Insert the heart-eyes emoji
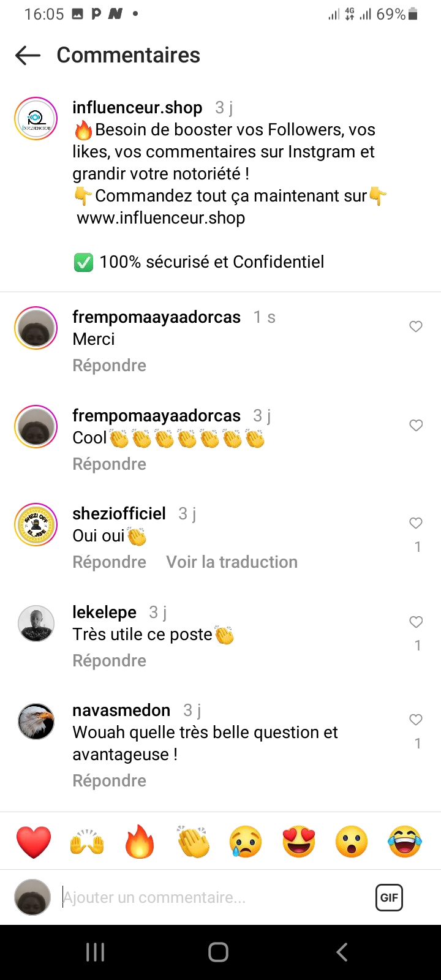The height and width of the screenshot is (980, 441). tap(299, 842)
